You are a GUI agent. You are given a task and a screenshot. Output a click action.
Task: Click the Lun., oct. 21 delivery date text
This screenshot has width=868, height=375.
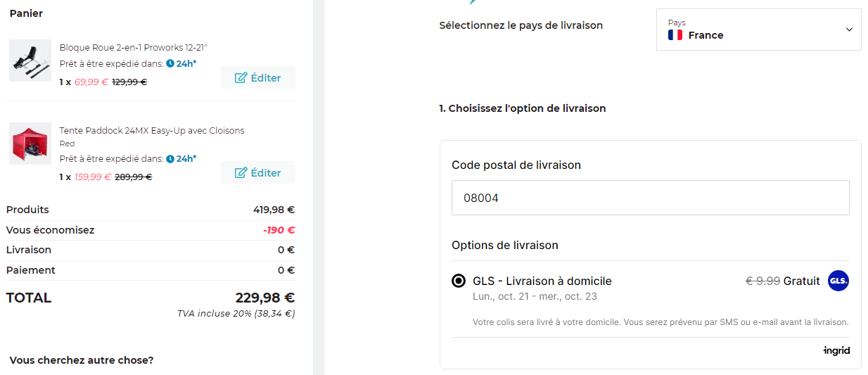click(535, 296)
